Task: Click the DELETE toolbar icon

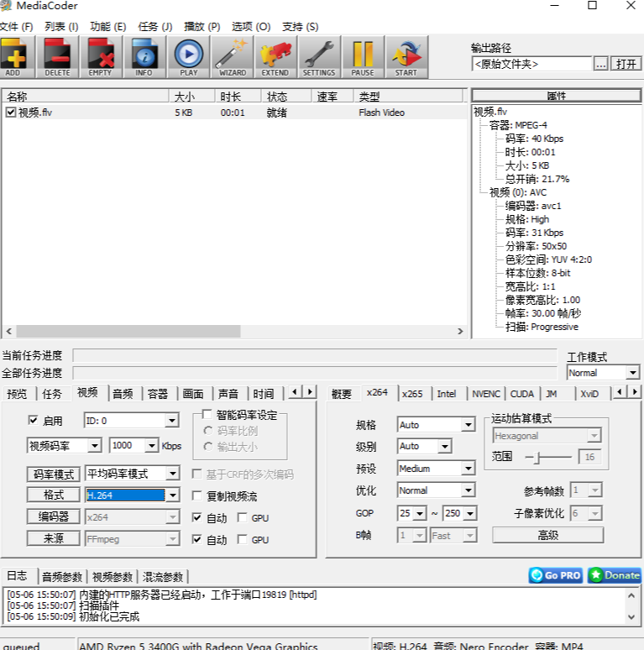Action: click(x=57, y=57)
